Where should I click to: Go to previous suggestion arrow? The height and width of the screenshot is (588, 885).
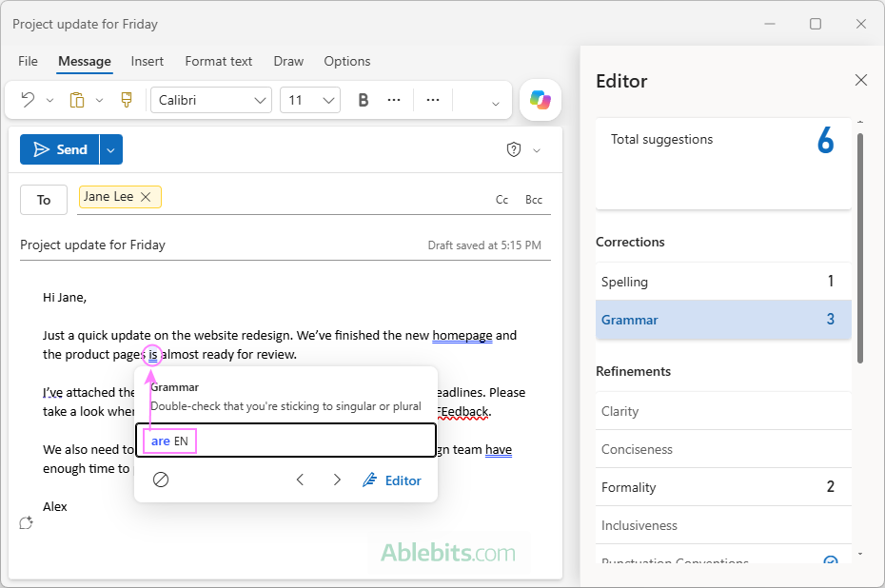[x=301, y=480]
